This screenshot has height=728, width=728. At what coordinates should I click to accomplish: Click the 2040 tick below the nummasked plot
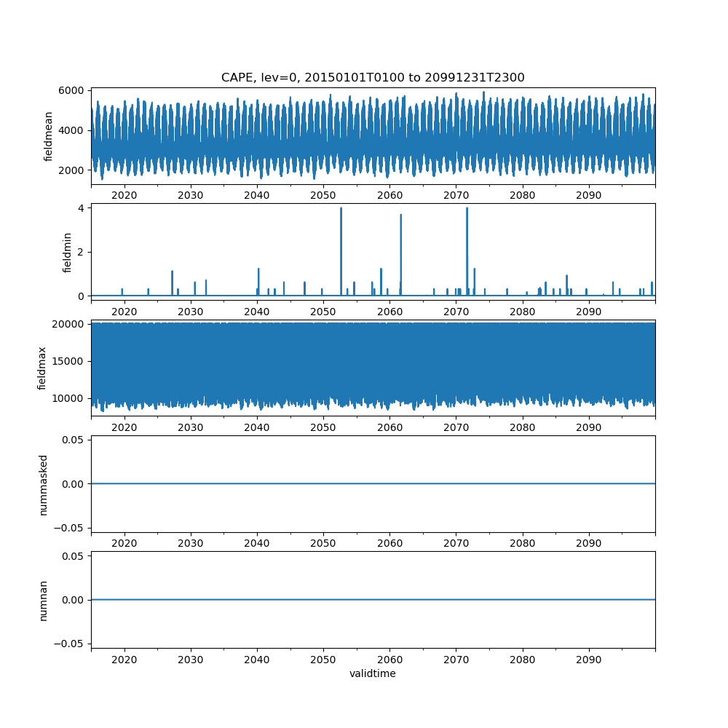257,544
